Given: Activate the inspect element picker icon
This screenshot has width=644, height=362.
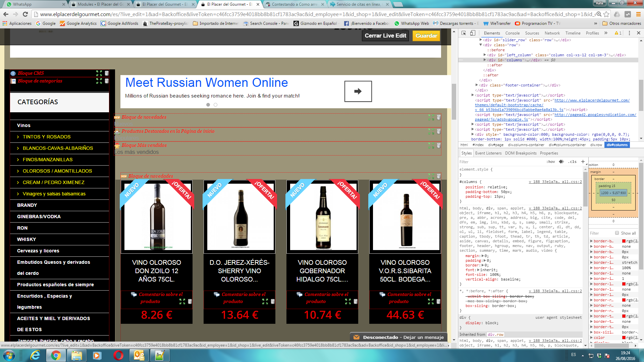Looking at the screenshot, I should click(464, 33).
